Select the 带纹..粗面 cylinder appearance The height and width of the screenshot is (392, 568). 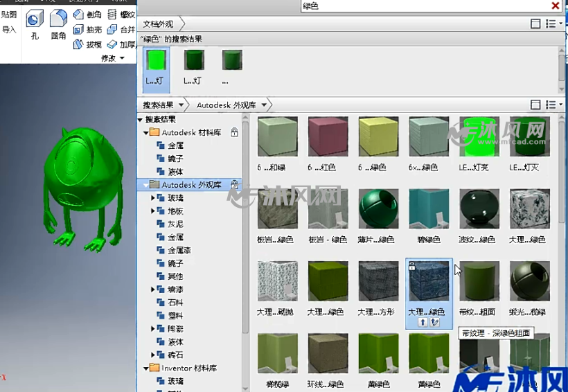(479, 281)
